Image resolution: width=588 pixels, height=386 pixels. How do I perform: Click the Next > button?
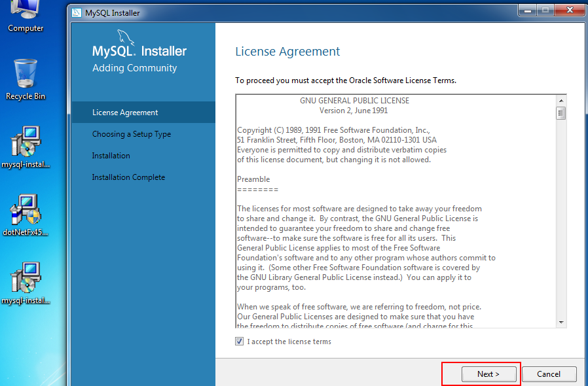pyautogui.click(x=488, y=374)
